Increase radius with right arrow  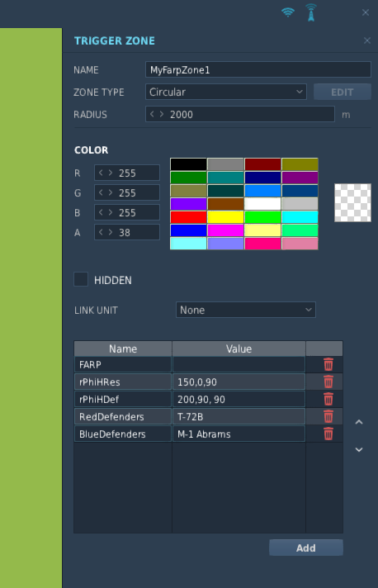click(162, 114)
